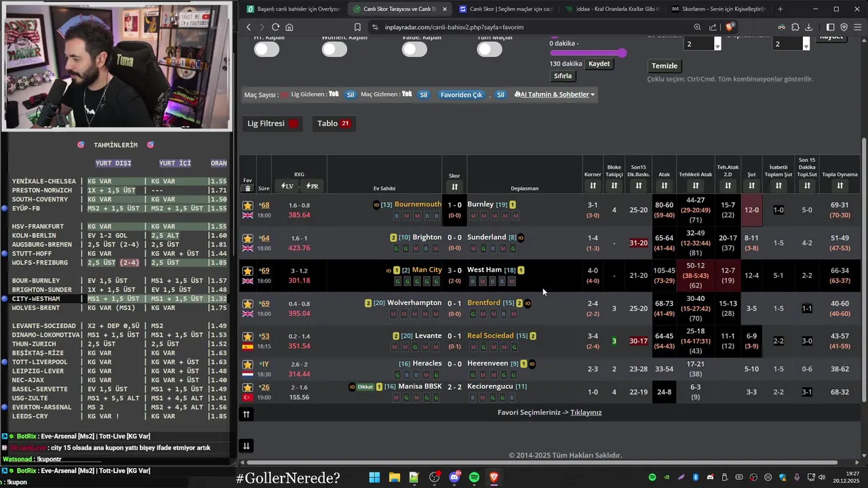Toggle HT Kapalı switch
The height and width of the screenshot is (488, 868).
[x=267, y=49]
